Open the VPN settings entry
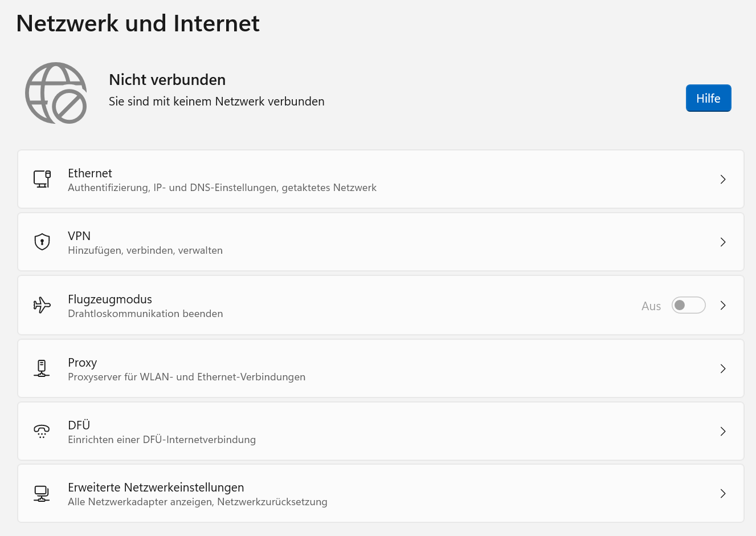Viewport: 756px width, 536px height. pyautogui.click(x=79, y=236)
